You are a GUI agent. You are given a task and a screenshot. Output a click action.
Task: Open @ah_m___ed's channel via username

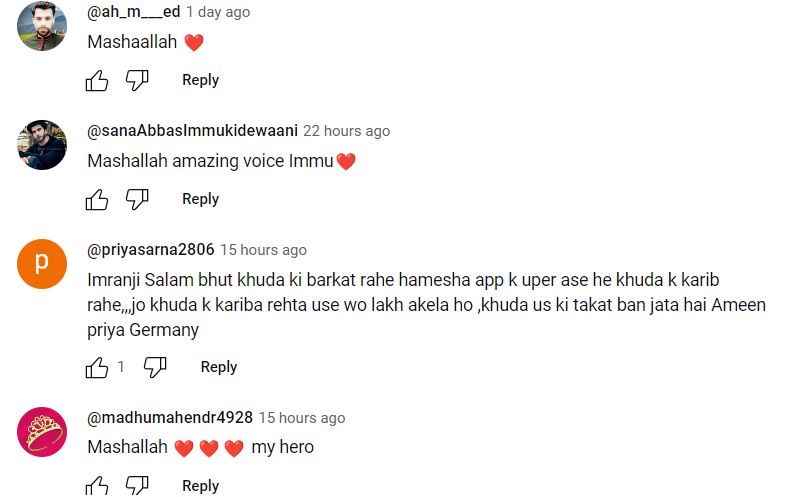pos(134,12)
